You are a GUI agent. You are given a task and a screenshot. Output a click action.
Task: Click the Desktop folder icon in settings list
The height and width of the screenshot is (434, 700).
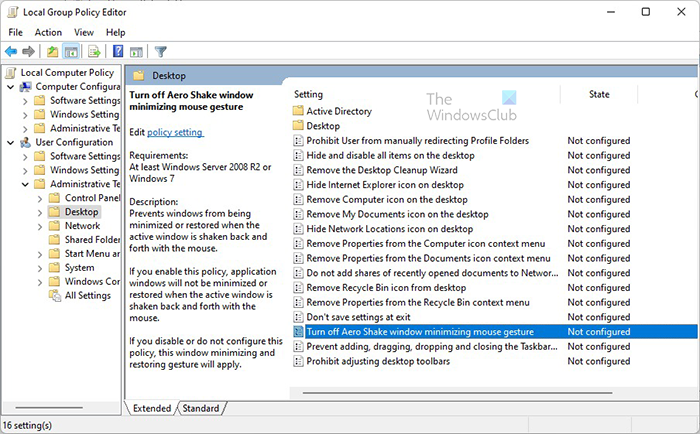[x=298, y=126]
